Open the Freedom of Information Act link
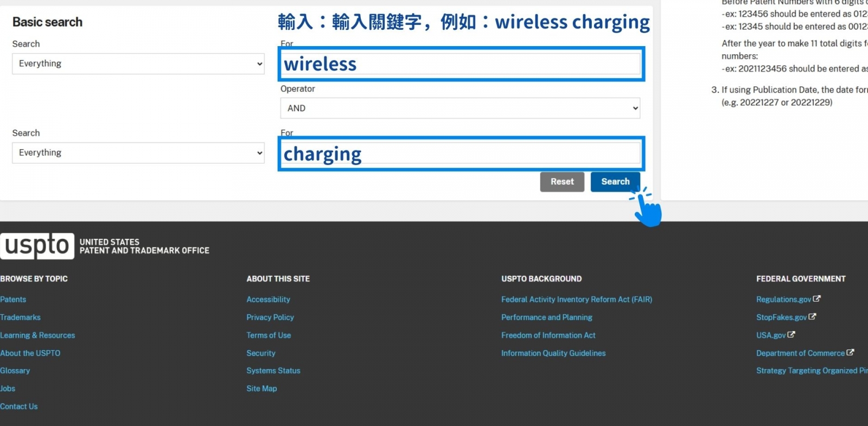 548,335
